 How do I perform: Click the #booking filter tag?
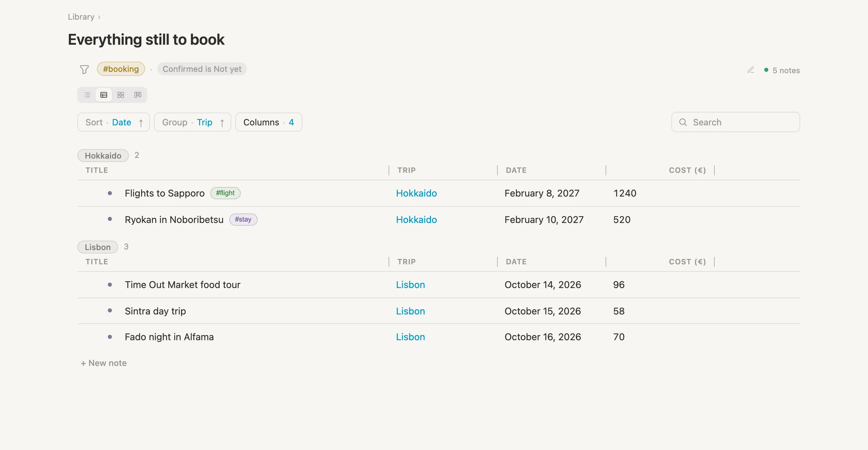pyautogui.click(x=121, y=69)
